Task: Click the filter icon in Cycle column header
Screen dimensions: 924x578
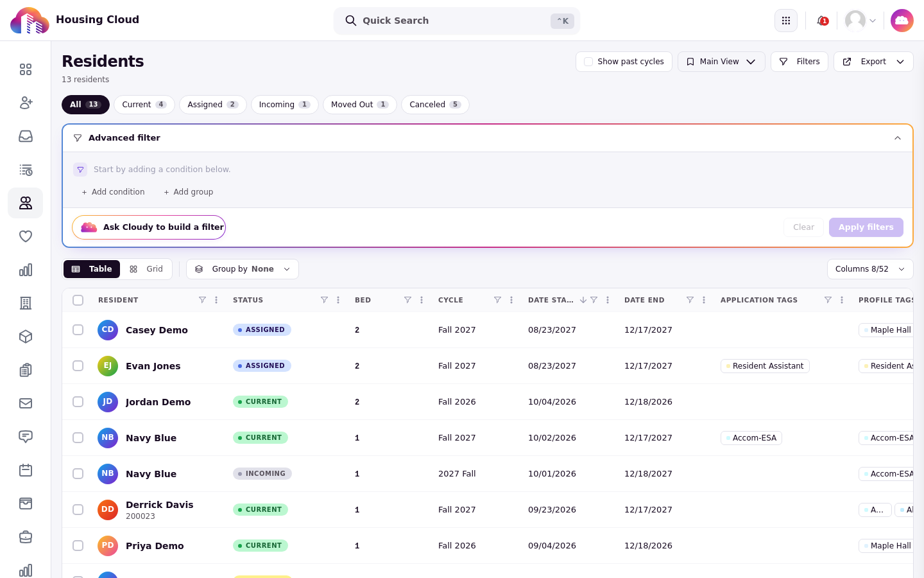Action: pyautogui.click(x=497, y=300)
